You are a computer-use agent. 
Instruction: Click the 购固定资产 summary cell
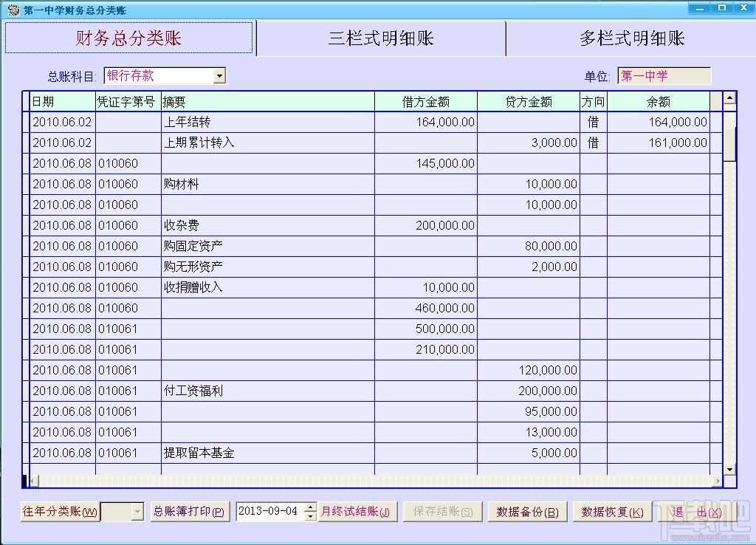268,246
